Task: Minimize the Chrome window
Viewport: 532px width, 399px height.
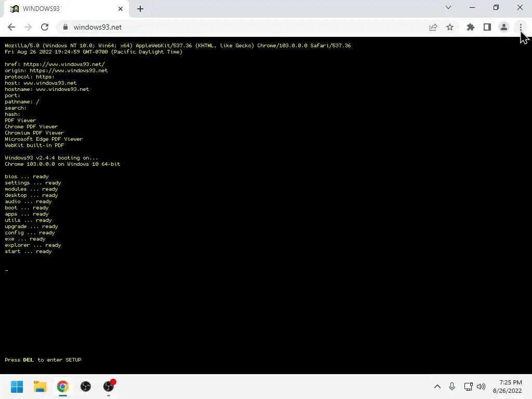Action: pos(472,7)
